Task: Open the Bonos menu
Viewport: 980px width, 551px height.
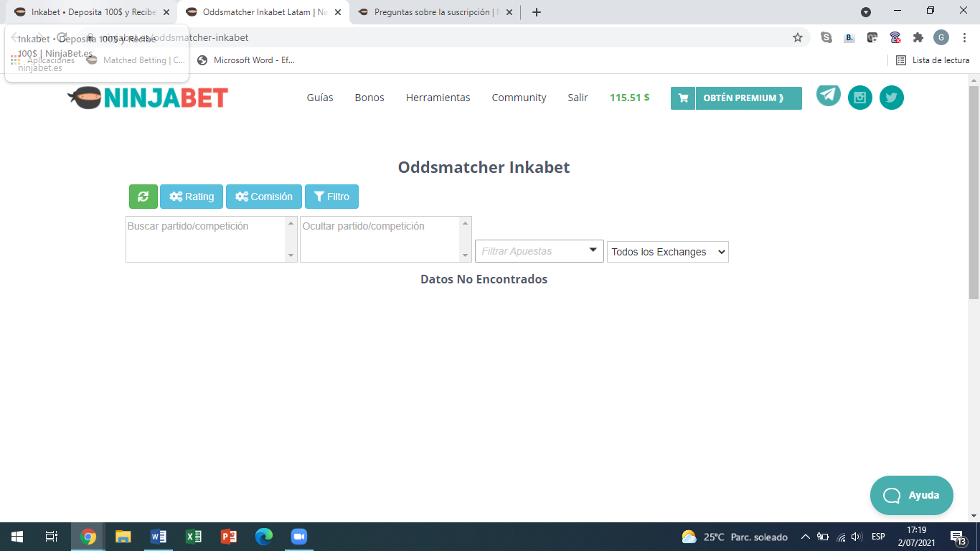Action: coord(369,98)
